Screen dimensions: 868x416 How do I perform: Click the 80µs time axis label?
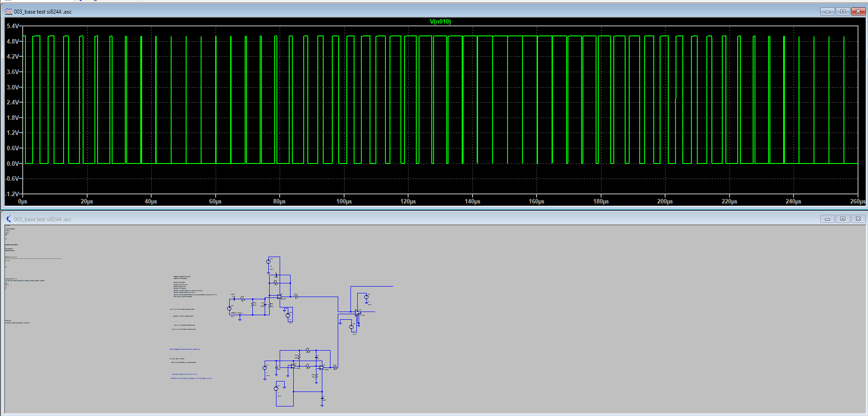280,201
